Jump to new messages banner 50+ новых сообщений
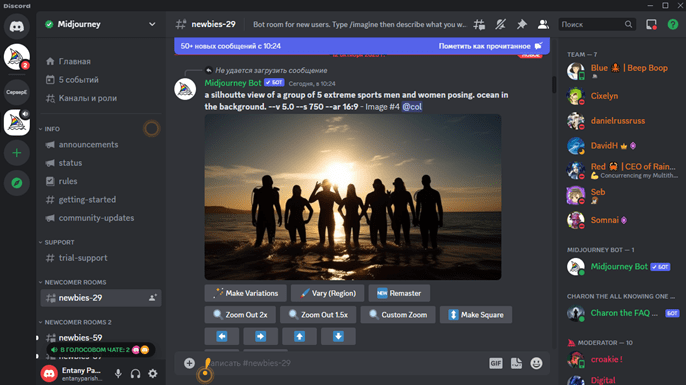This screenshot has height=385, width=686. (231, 46)
